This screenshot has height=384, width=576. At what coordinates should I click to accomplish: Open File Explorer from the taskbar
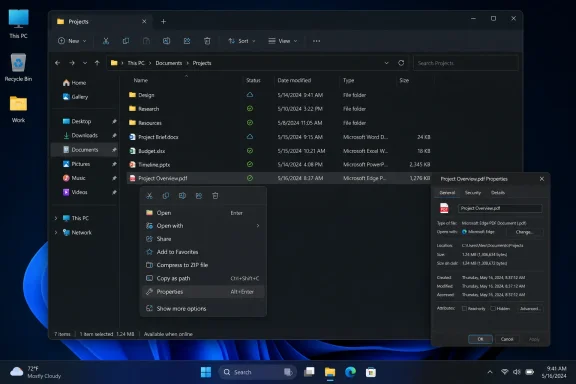(330, 372)
